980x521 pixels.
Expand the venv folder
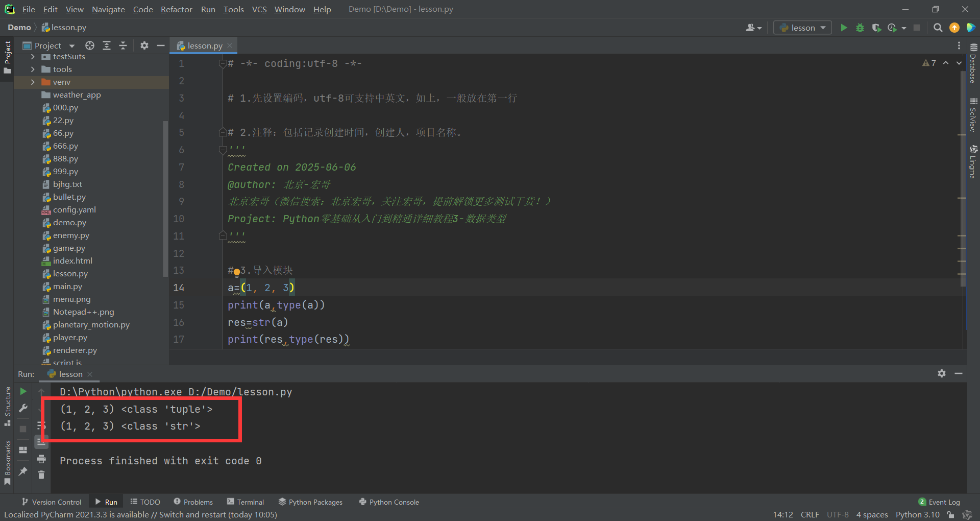pos(33,82)
